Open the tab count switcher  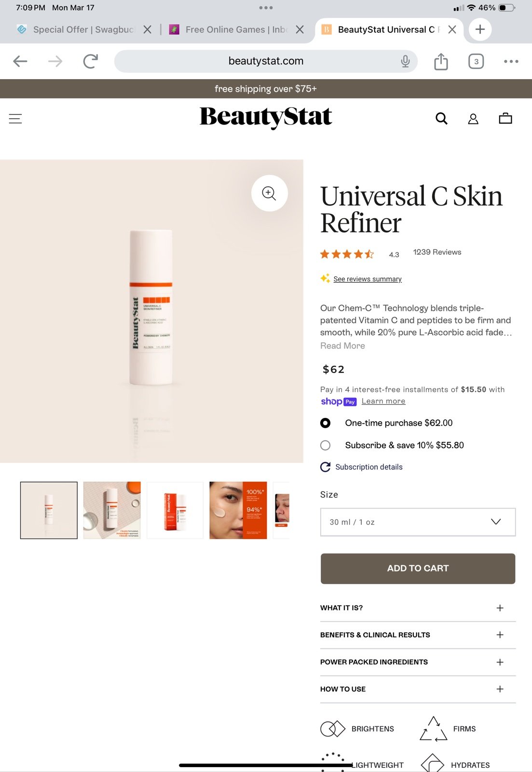(x=476, y=61)
